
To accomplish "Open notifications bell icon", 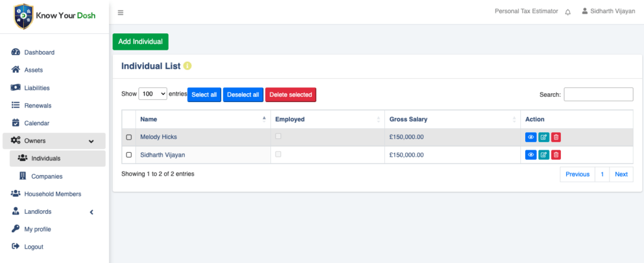I will click(568, 12).
